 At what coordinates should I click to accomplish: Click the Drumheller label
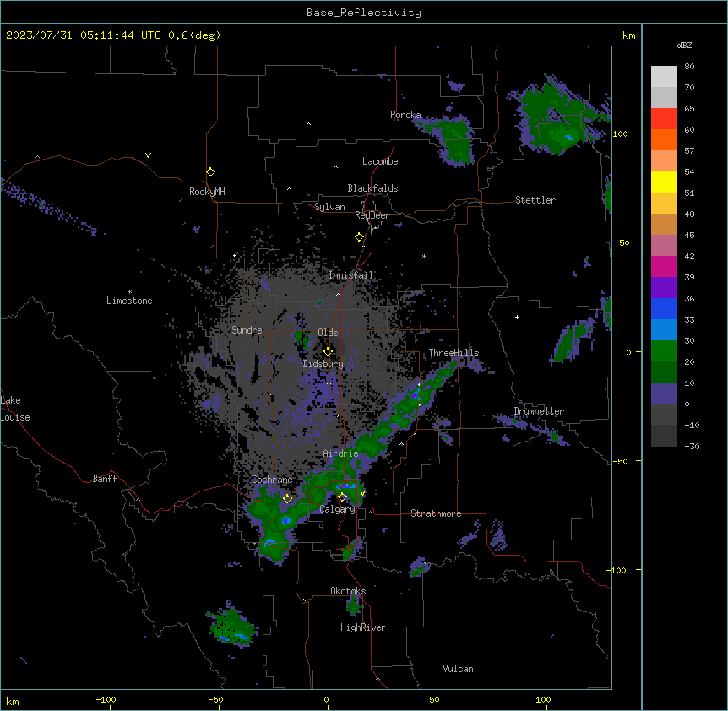(539, 411)
